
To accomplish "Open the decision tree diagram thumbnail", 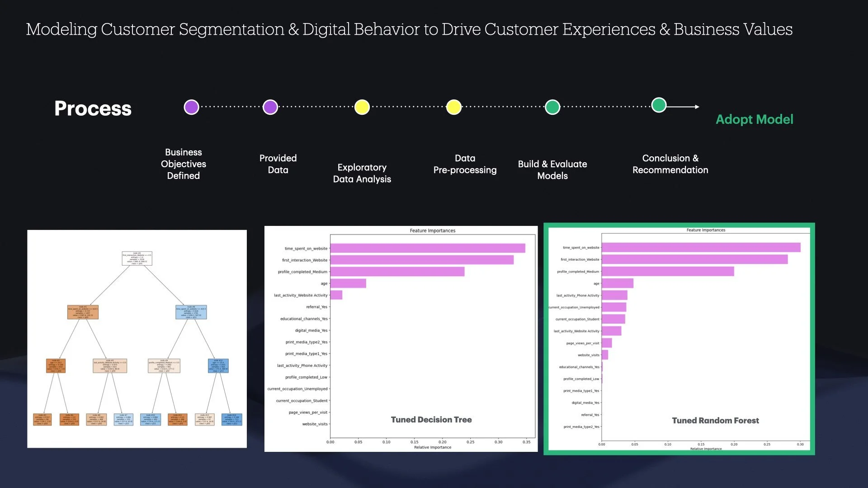I will (x=137, y=339).
